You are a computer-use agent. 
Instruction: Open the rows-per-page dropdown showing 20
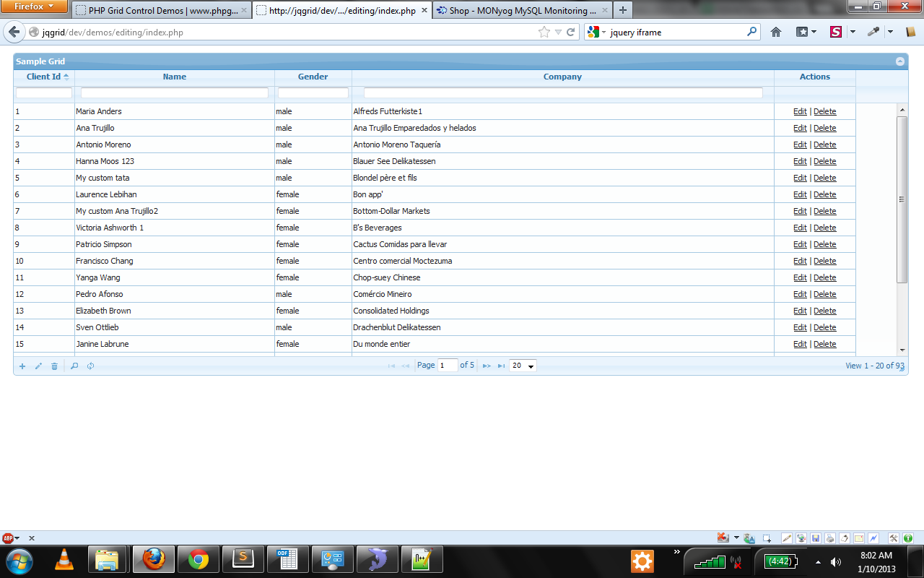pyautogui.click(x=523, y=366)
